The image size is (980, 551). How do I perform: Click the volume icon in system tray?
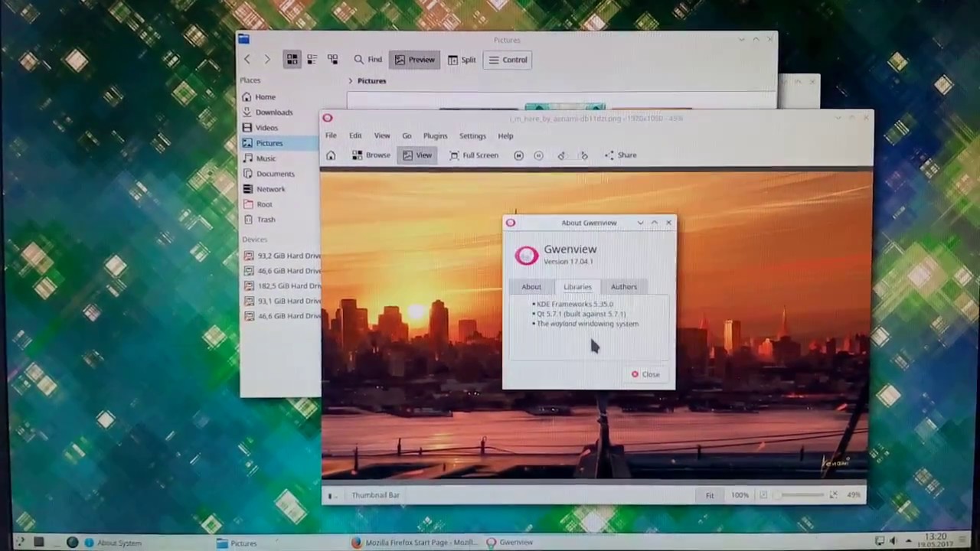click(x=893, y=542)
